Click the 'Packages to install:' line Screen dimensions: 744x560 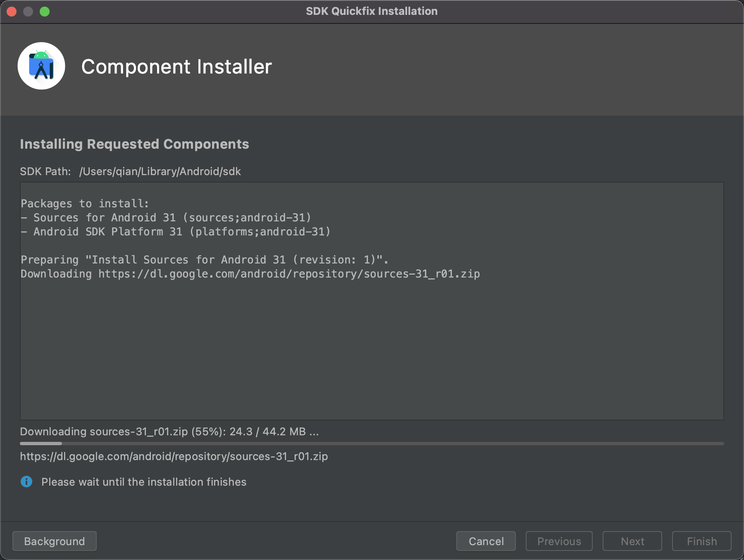(x=85, y=204)
